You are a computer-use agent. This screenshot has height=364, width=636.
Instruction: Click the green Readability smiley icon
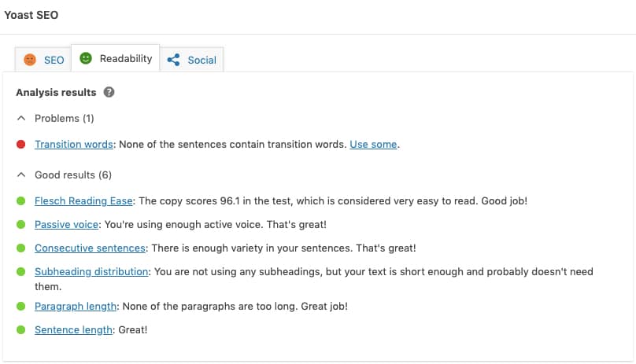(x=86, y=58)
